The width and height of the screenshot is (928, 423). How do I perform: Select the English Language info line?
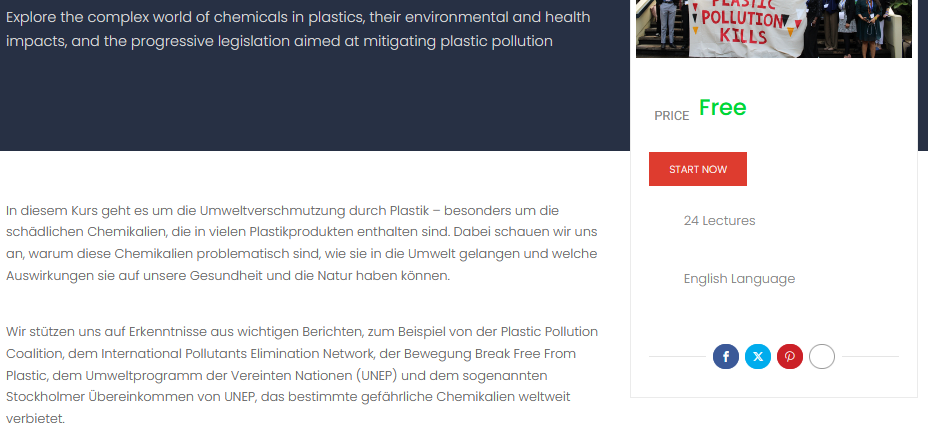coord(739,278)
